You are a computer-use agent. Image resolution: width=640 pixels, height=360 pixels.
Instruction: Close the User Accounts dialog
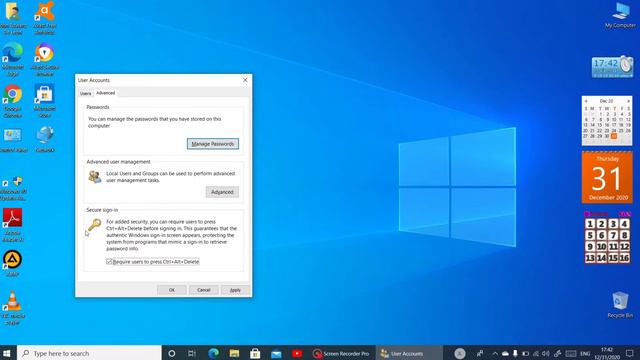point(245,80)
